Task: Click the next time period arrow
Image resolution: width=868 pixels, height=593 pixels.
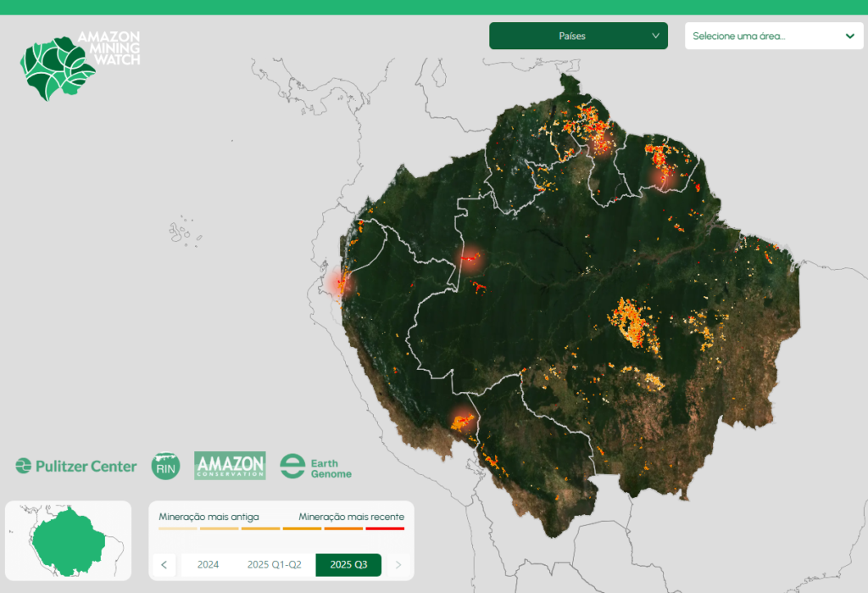Action: tap(398, 565)
